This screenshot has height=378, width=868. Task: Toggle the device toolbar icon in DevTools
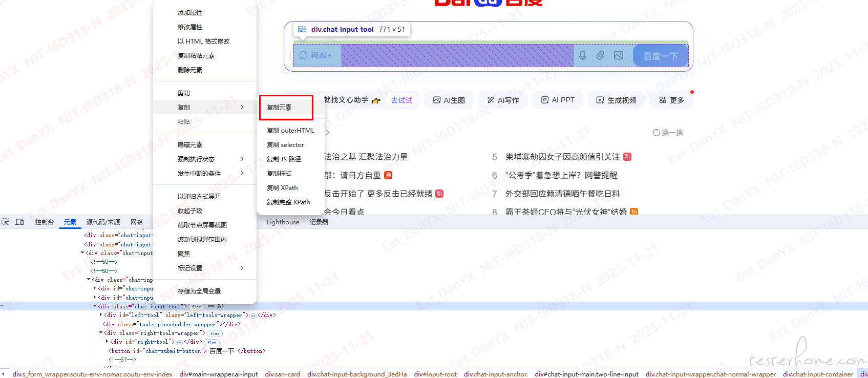[20, 222]
